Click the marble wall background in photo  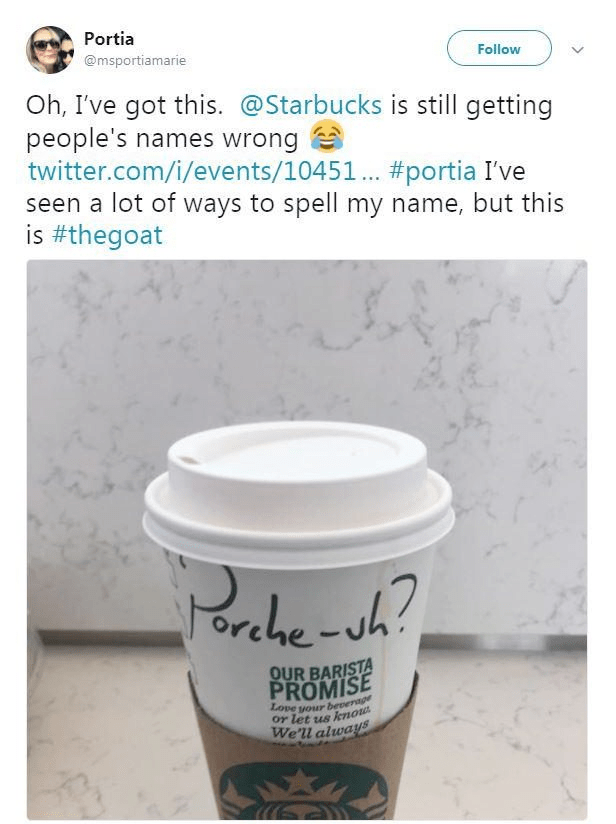coord(307,336)
